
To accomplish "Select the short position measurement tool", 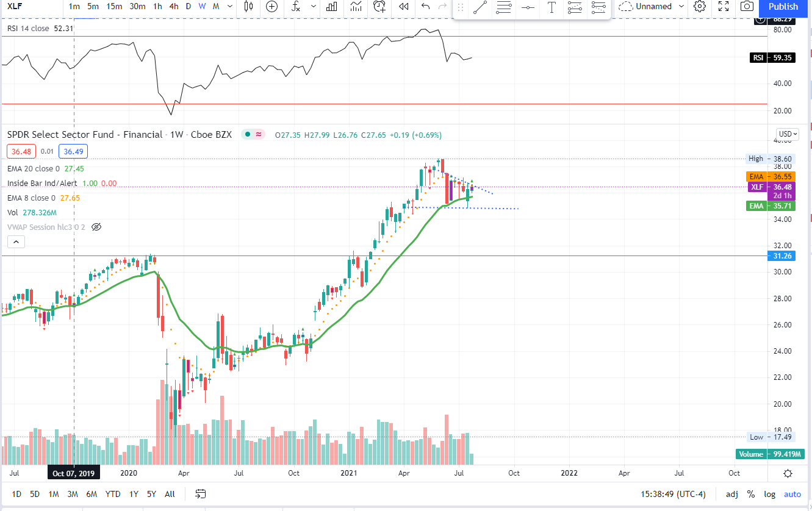I will pos(599,7).
